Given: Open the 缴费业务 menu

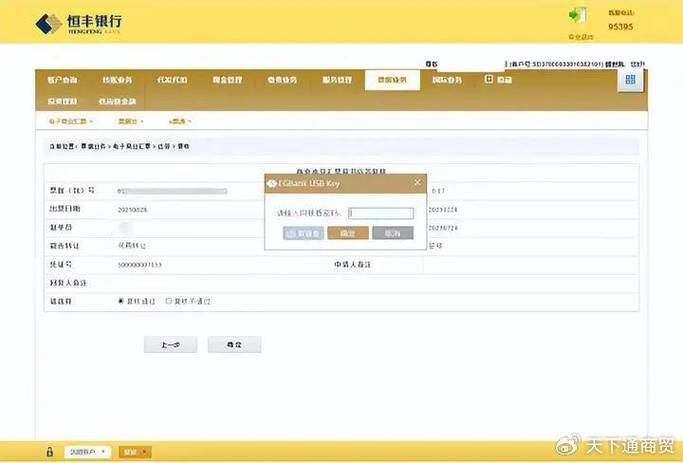Looking at the screenshot, I should click(x=282, y=80).
